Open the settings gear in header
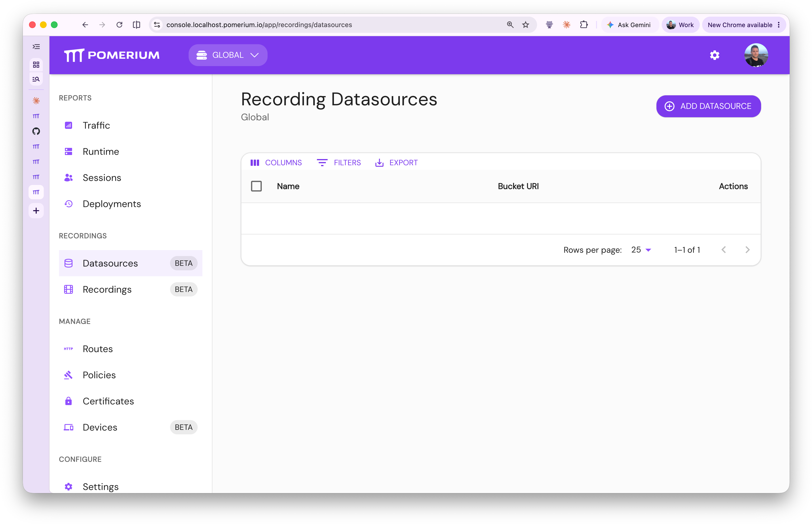The width and height of the screenshot is (812, 524). click(x=714, y=55)
